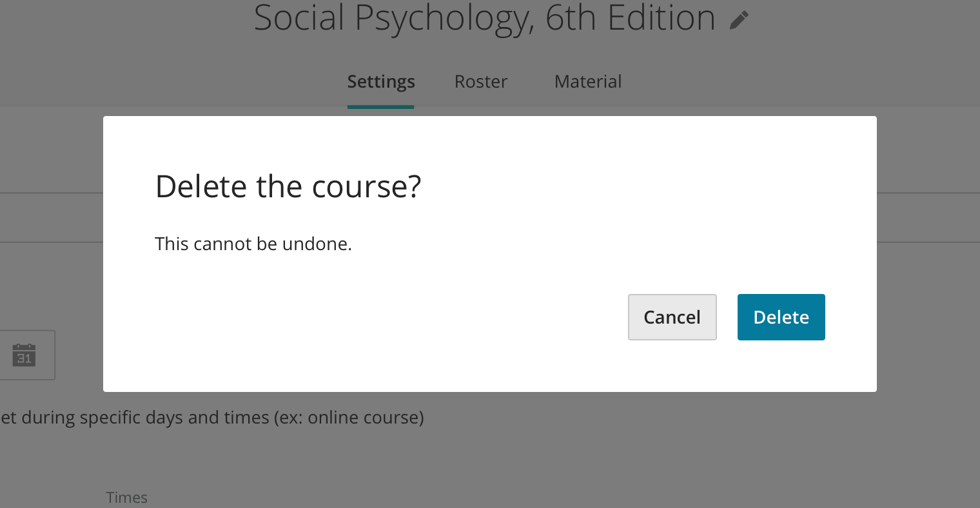The width and height of the screenshot is (980, 508).
Task: Click the dimmed backdrop below the dialog's Delete button
Action: click(781, 438)
